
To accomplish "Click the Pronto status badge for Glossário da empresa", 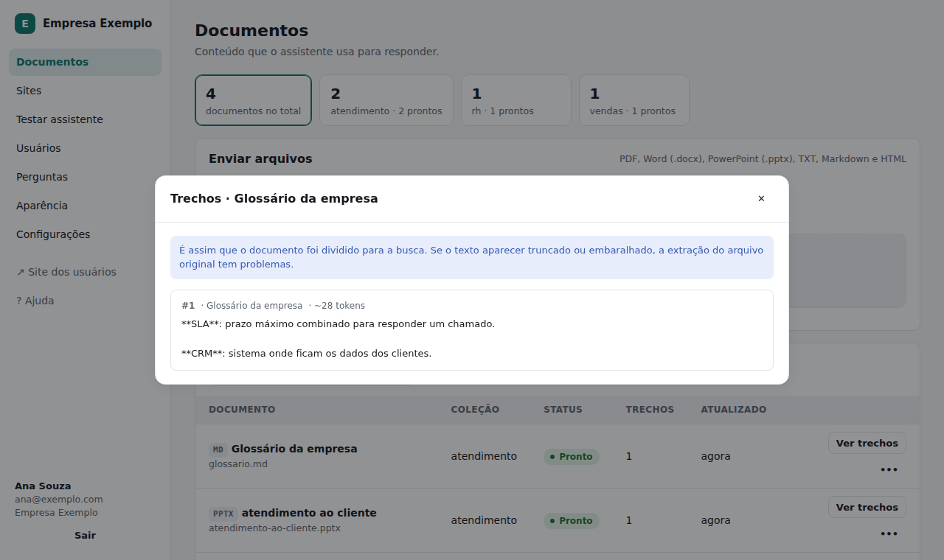I will click(572, 456).
